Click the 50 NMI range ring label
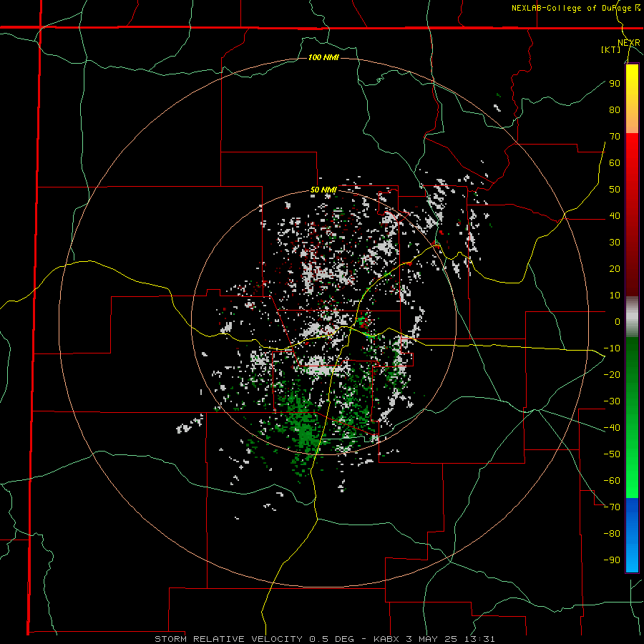This screenshot has width=644, height=644. coord(323,190)
